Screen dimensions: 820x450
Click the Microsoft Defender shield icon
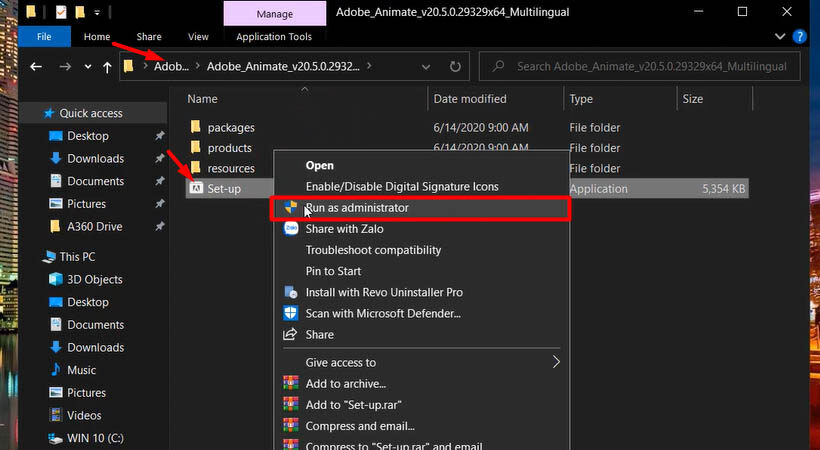(290, 313)
